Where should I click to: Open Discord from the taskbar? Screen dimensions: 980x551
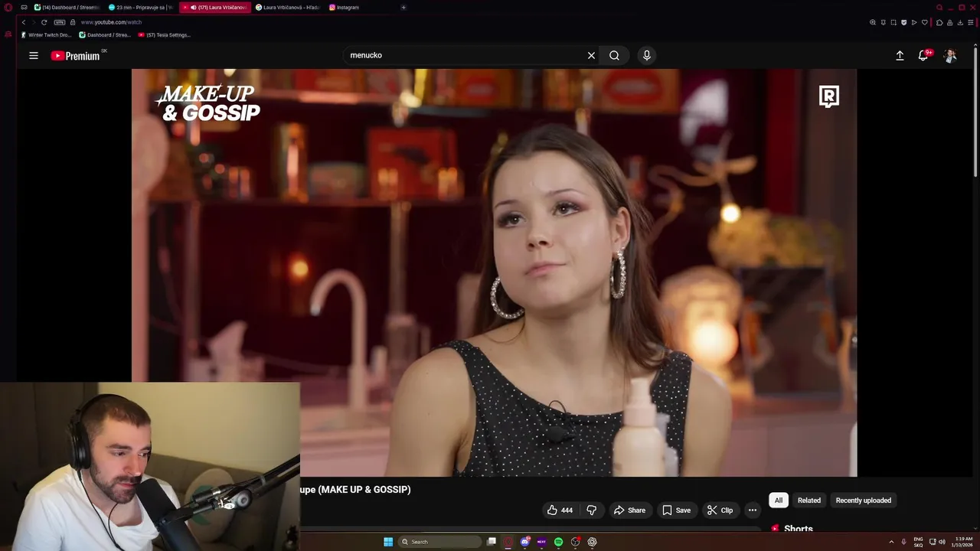pos(525,542)
